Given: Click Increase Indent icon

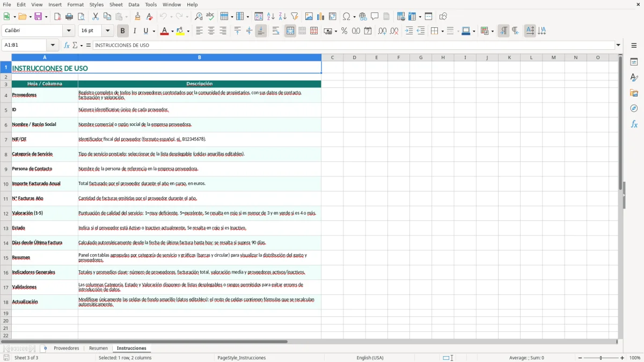Looking at the screenshot, I should (409, 31).
